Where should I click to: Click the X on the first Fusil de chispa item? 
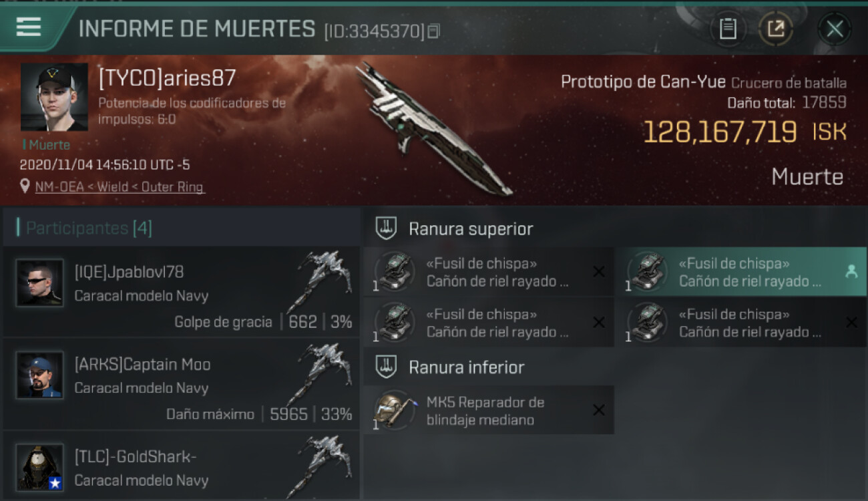pos(599,271)
